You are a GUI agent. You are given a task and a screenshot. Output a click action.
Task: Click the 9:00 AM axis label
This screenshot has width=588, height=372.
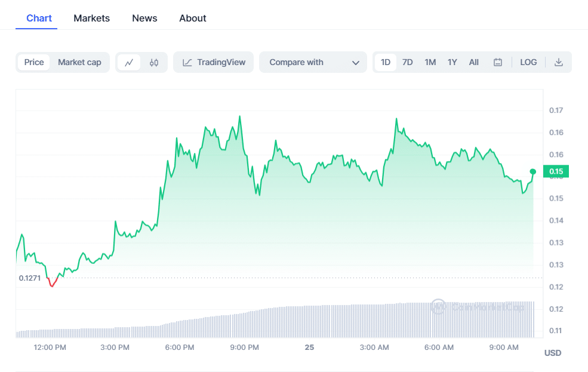click(x=504, y=348)
